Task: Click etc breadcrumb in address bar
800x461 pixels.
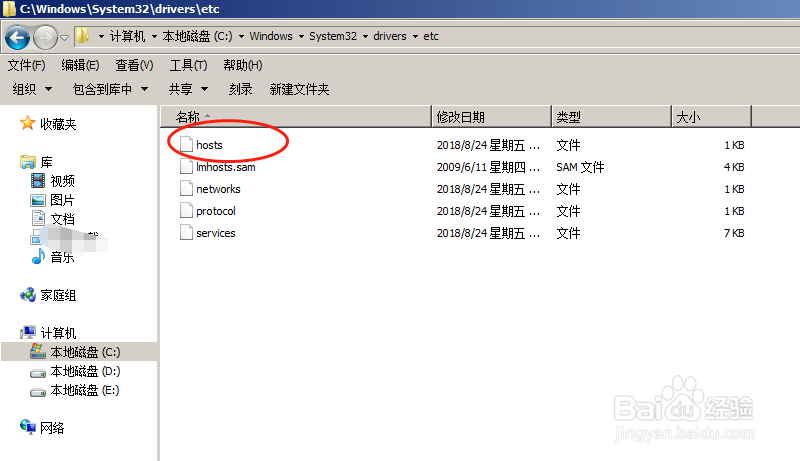Action: (x=431, y=36)
